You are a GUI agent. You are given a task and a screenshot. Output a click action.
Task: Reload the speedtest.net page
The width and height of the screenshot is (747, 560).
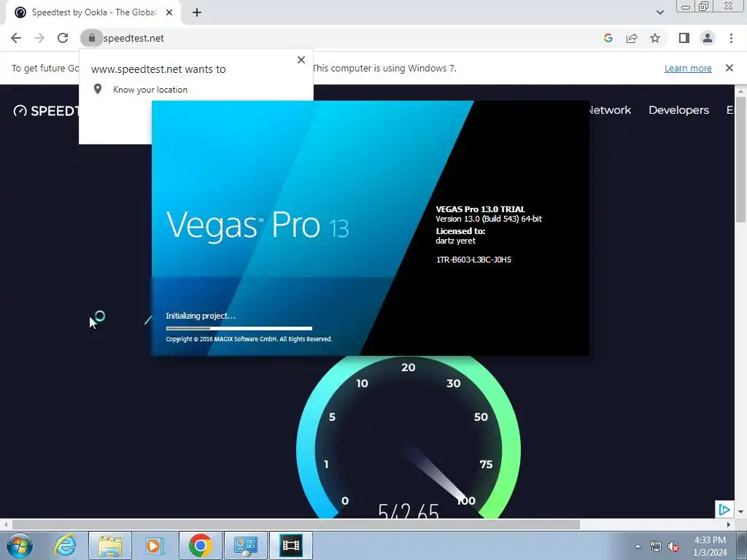[63, 38]
